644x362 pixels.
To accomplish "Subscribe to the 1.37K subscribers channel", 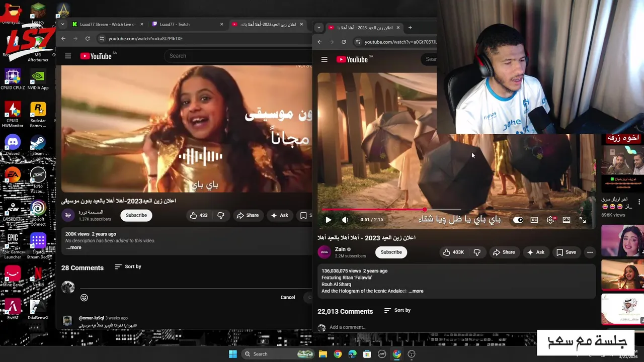I will pyautogui.click(x=136, y=215).
